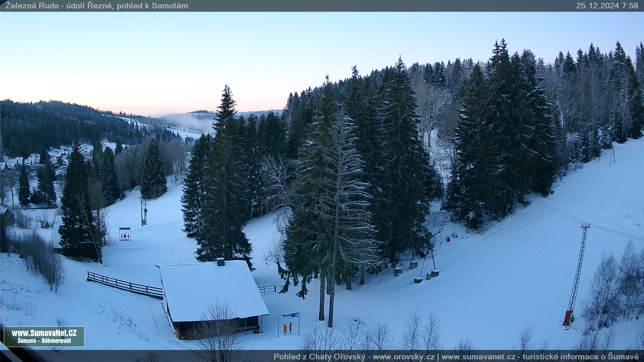Click the green chimney on the cabin roof
This screenshot has width=644, height=362.
point(220,262)
